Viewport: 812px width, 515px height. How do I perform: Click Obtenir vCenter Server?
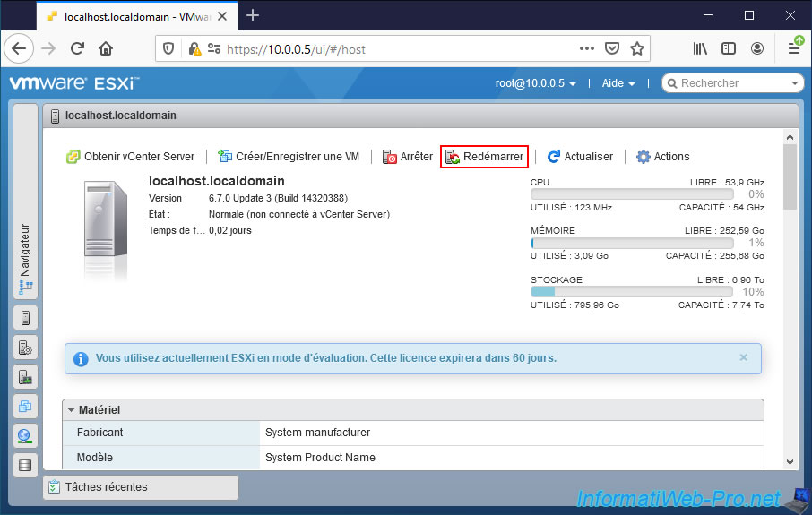pos(131,157)
